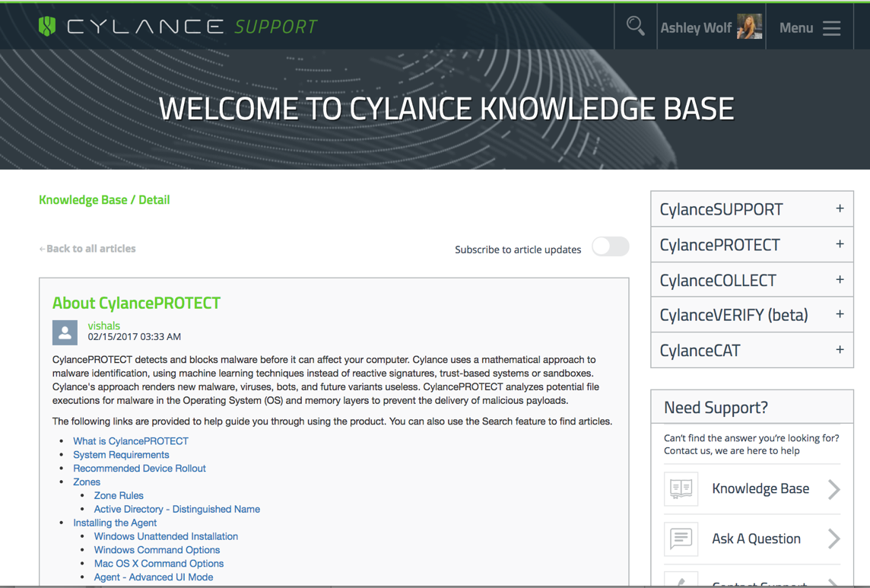The image size is (870, 588).
Task: Toggle Subscribe to article updates switch
Action: pyautogui.click(x=611, y=246)
